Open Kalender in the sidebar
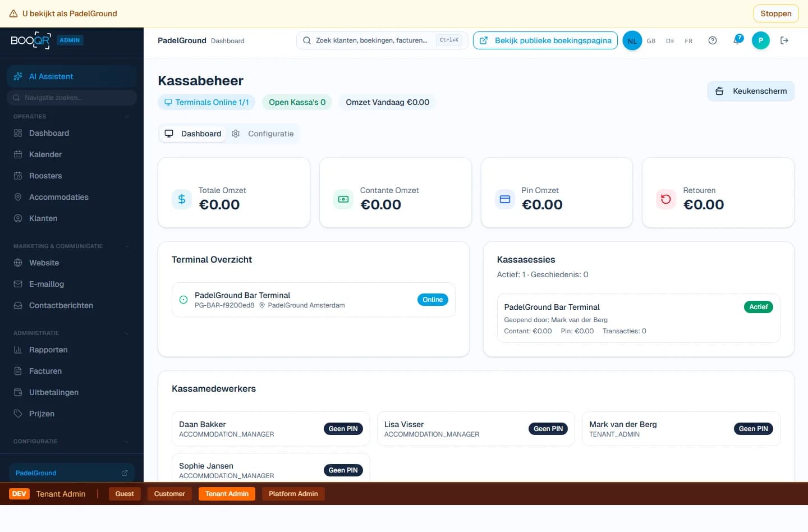The image size is (808, 532). (x=45, y=154)
